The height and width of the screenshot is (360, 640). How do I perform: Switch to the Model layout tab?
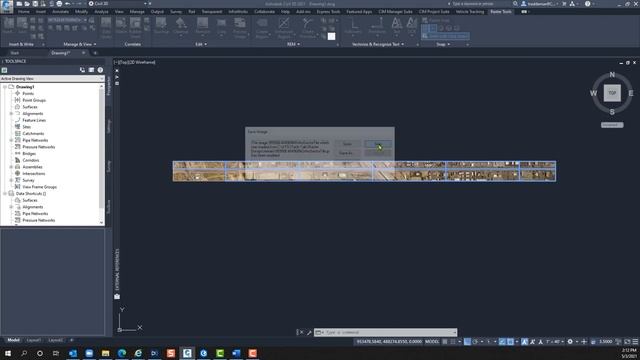tap(13, 340)
